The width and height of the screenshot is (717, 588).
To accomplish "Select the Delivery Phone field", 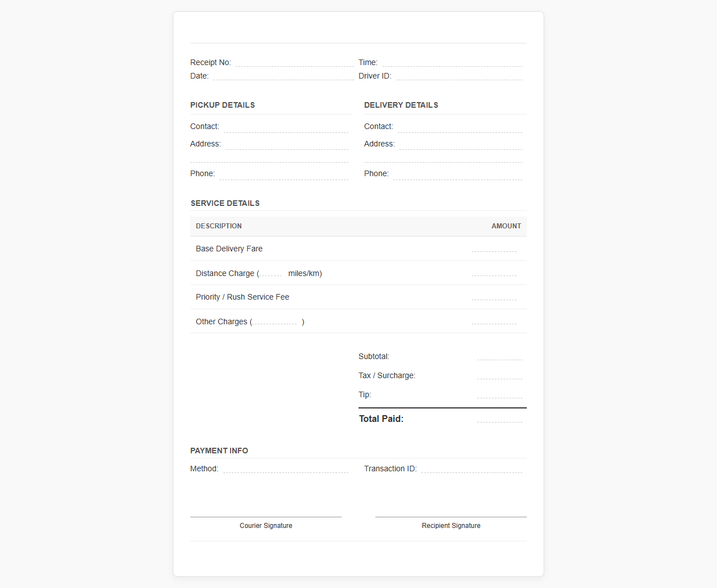I will (x=458, y=174).
